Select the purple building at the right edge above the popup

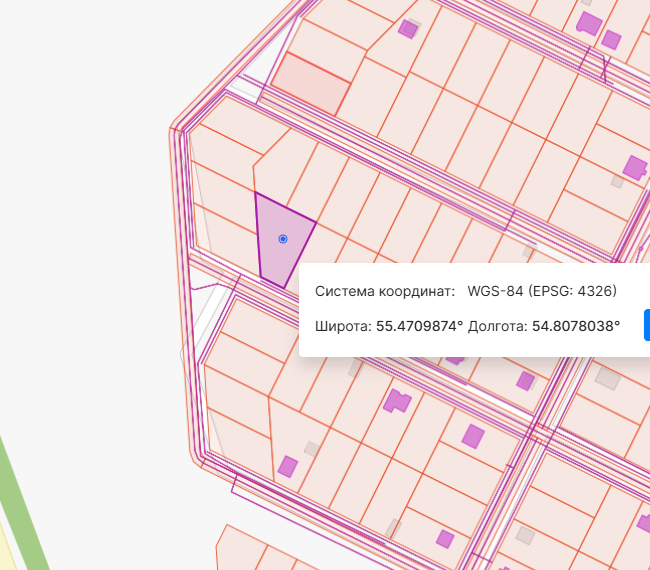(x=635, y=167)
